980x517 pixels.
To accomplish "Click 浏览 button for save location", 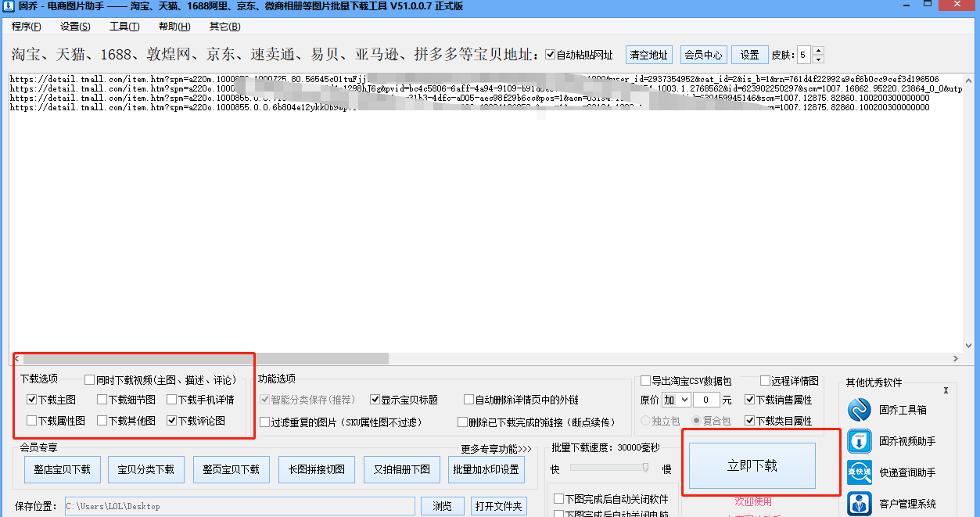I will [442, 506].
